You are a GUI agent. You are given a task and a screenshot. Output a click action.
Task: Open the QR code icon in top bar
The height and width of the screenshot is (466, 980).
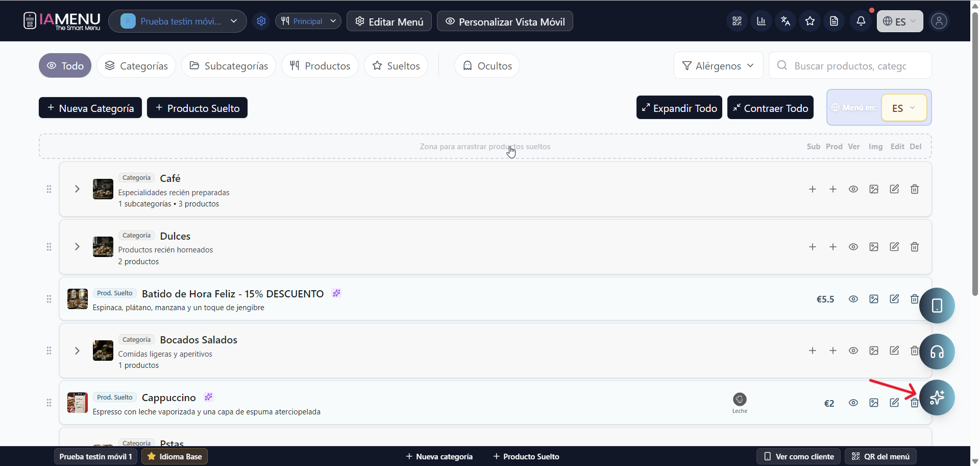coord(737,21)
